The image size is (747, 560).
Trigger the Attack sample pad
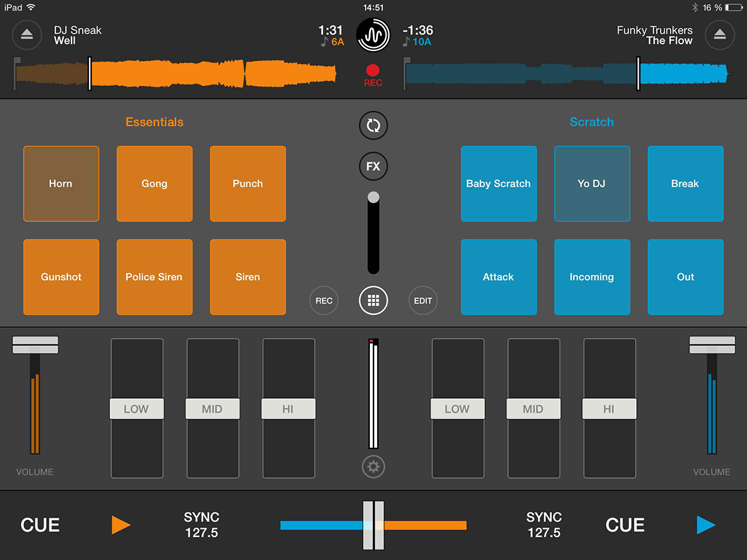pyautogui.click(x=499, y=277)
